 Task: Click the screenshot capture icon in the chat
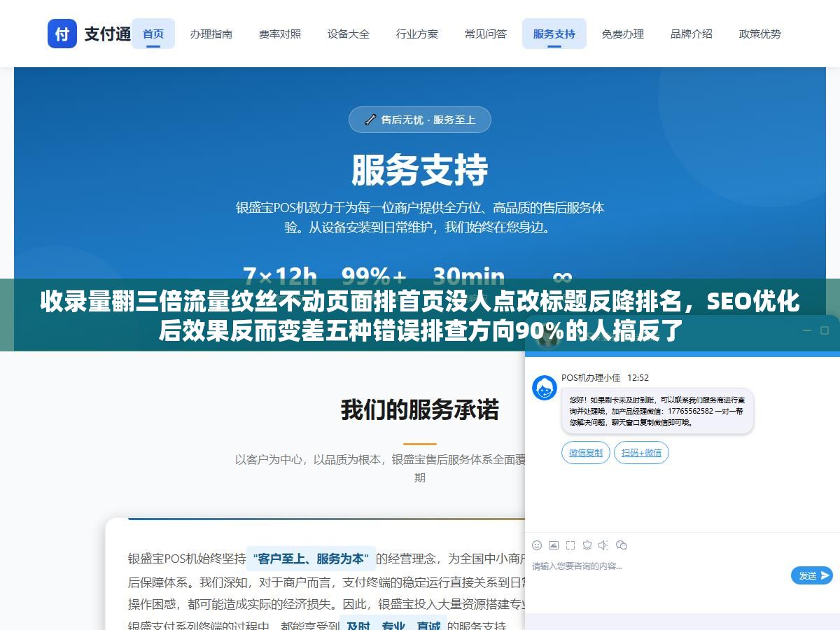pyautogui.click(x=570, y=545)
